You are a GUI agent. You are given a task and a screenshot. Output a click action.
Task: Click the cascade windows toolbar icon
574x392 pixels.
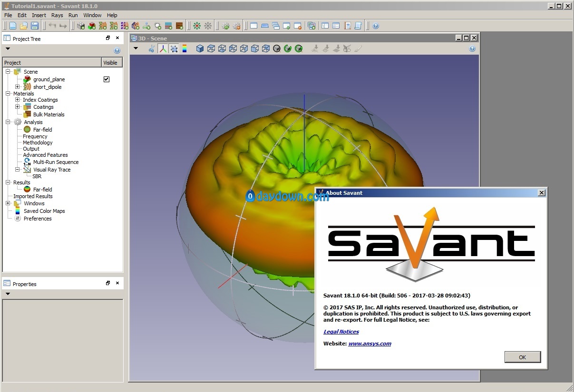276,26
